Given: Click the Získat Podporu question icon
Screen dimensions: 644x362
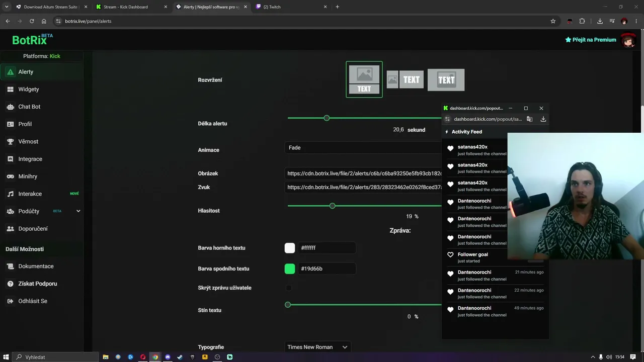Looking at the screenshot, I should (10, 284).
